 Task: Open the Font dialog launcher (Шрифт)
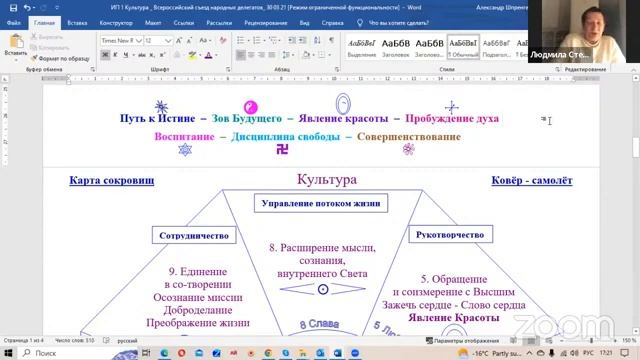click(228, 69)
